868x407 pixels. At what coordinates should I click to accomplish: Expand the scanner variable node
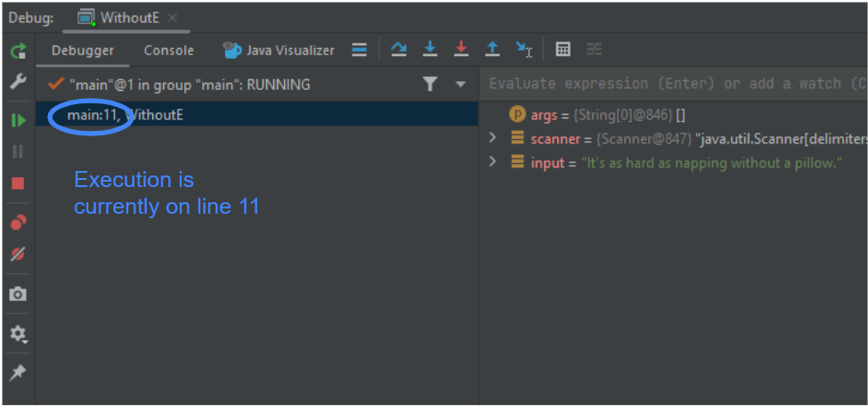coord(492,138)
